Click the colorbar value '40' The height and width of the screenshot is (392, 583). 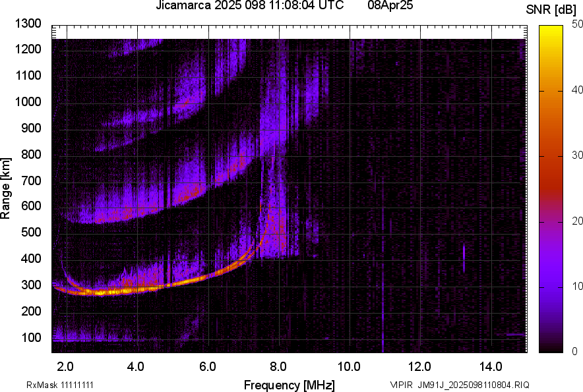tap(577, 90)
